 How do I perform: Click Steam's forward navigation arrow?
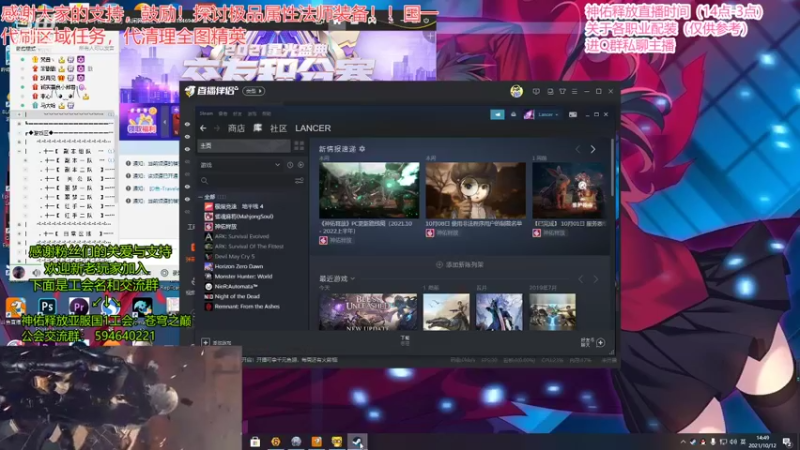[217, 128]
